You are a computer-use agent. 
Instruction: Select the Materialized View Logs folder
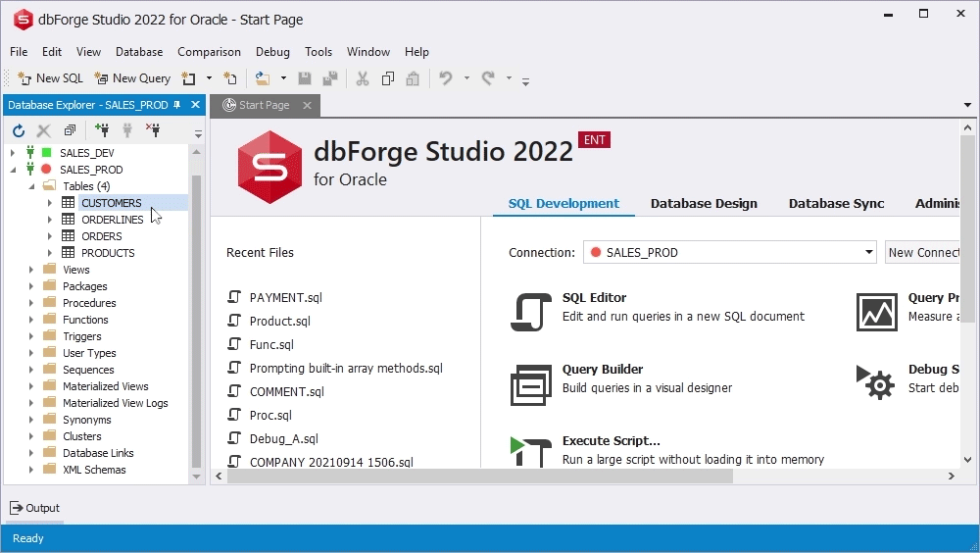pyautogui.click(x=115, y=403)
